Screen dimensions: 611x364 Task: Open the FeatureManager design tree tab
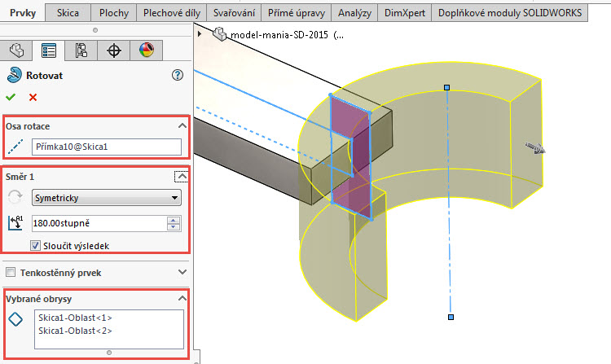(16, 50)
